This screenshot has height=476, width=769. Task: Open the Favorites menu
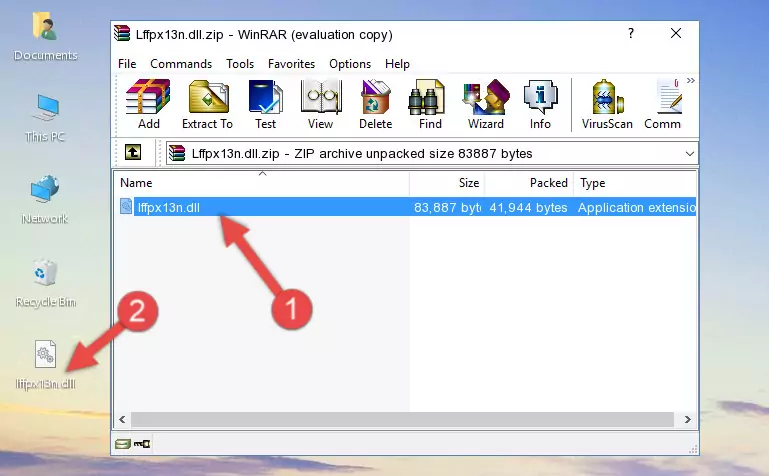click(291, 64)
